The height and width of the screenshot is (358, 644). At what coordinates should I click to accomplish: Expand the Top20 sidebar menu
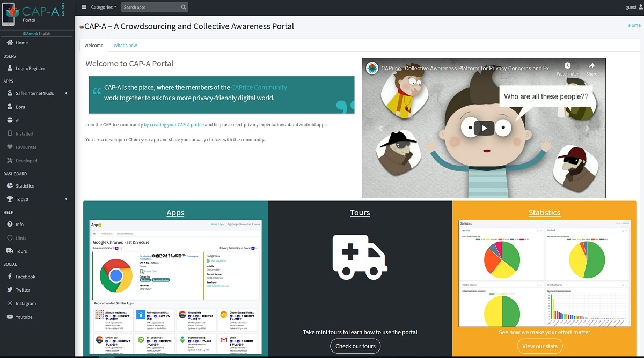[66, 199]
